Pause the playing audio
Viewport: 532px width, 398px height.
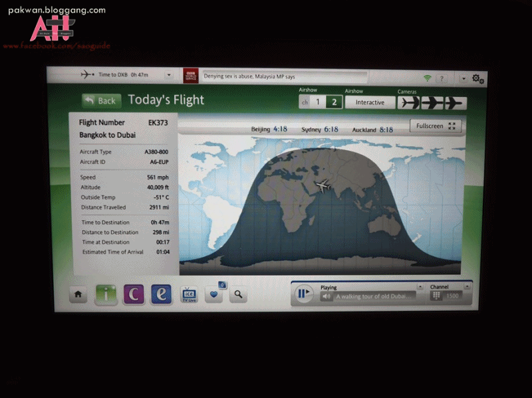tap(303, 293)
